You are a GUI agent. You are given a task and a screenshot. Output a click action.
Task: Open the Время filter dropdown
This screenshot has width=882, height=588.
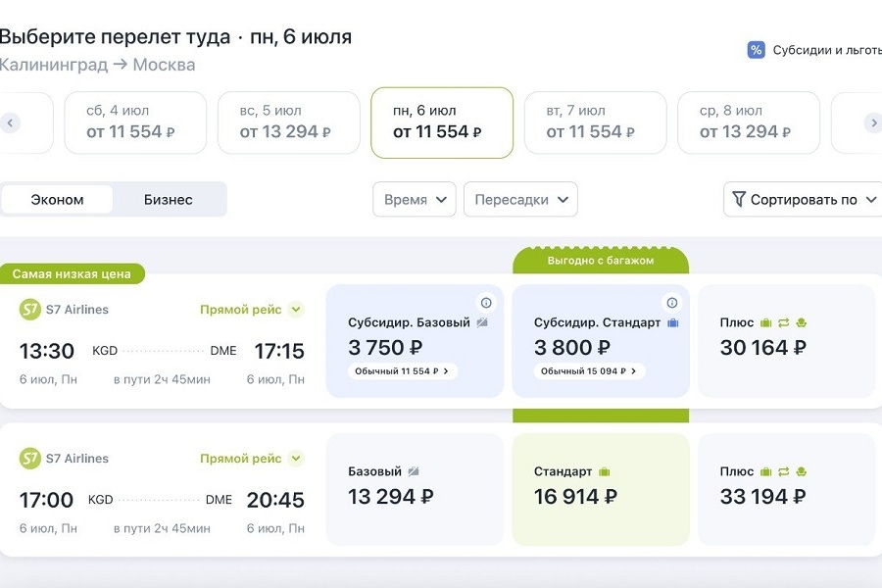tap(415, 200)
